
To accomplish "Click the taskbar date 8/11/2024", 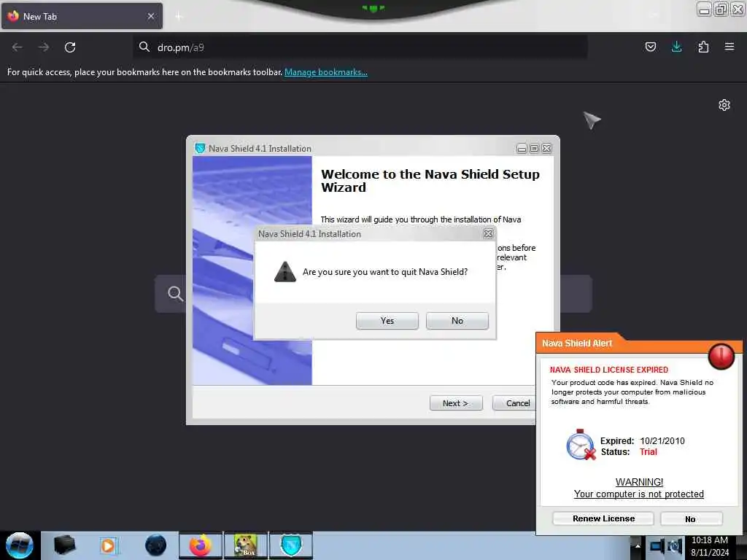I will [710, 553].
